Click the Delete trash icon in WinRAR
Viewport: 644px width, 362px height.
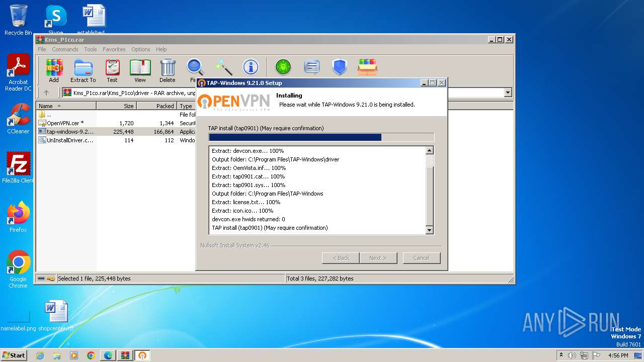pyautogui.click(x=168, y=70)
